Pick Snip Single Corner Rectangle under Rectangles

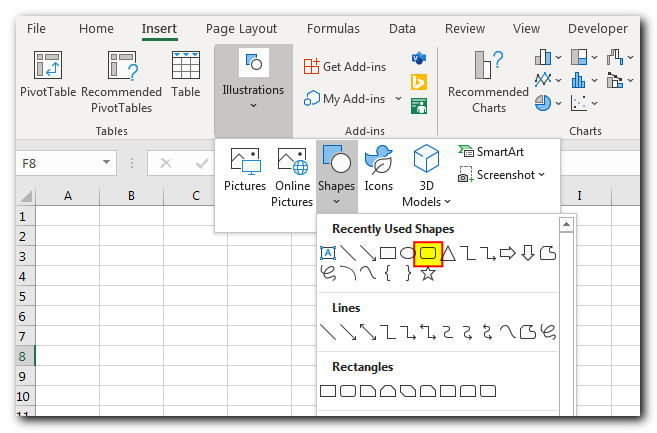368,391
